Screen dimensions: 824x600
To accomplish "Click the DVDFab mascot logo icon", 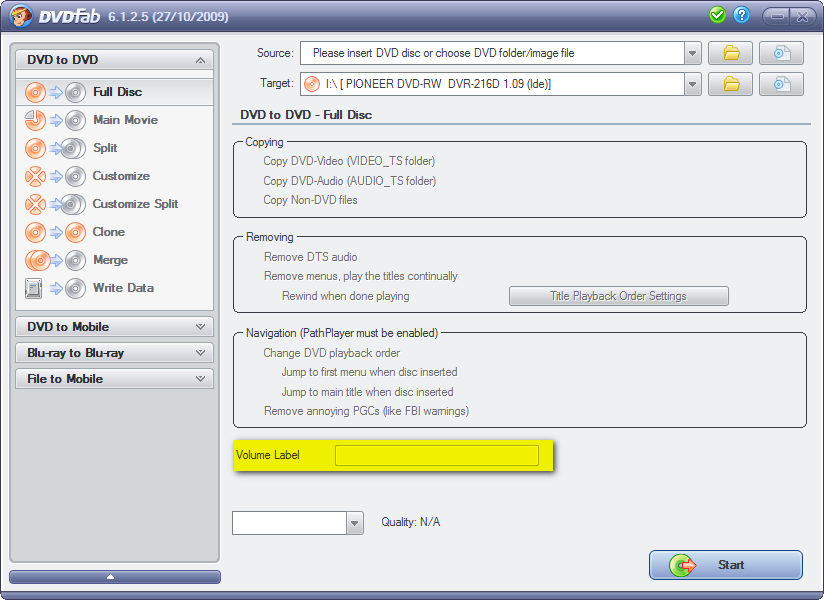I will pyautogui.click(x=20, y=16).
